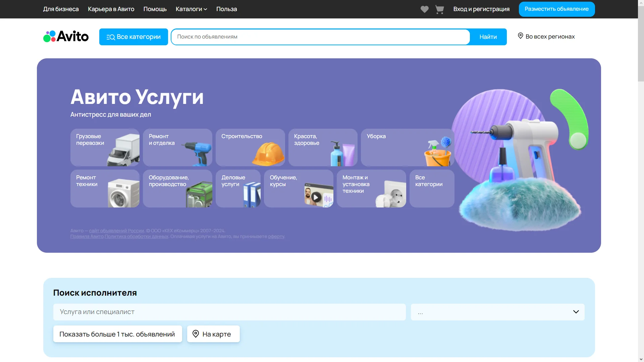The height and width of the screenshot is (362, 644).
Task: Open the Грузовые перевозки truck tile
Action: 105,147
